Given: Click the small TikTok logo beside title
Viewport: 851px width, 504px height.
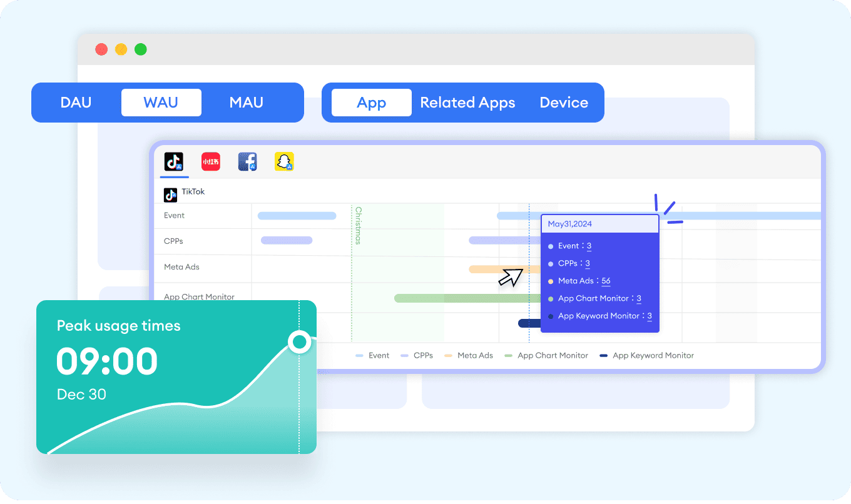Looking at the screenshot, I should [170, 194].
